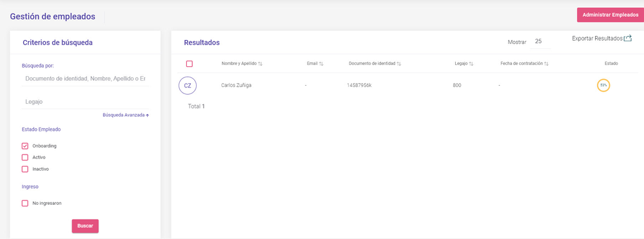The width and height of the screenshot is (644, 239).
Task: Click the Criterios de búsqueda heading
Action: pyautogui.click(x=57, y=43)
